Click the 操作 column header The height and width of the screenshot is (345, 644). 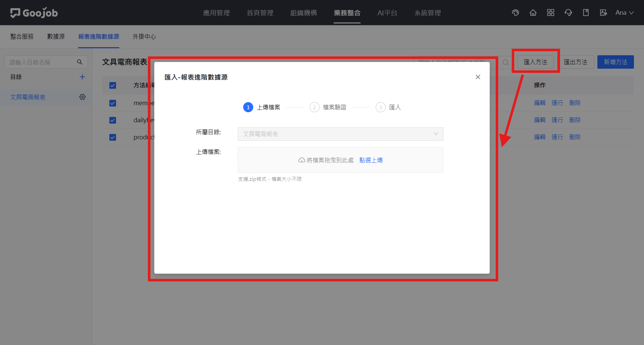click(540, 85)
